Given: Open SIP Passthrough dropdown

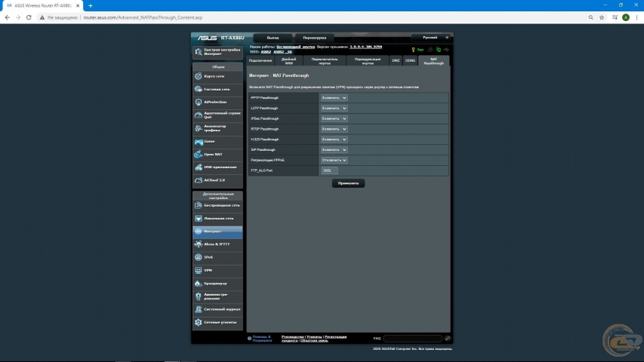Looking at the screenshot, I should [x=334, y=150].
